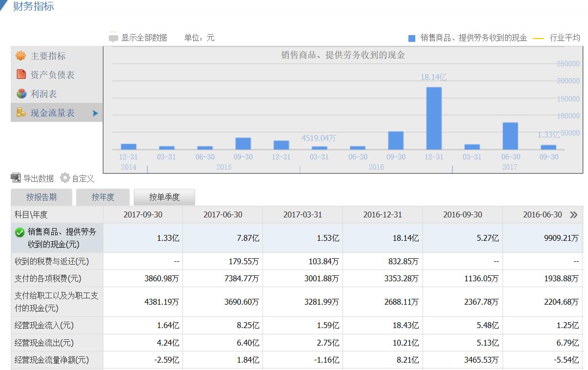Click the 显示全部数据 speech bubble icon
This screenshot has width=588, height=370.
point(114,38)
